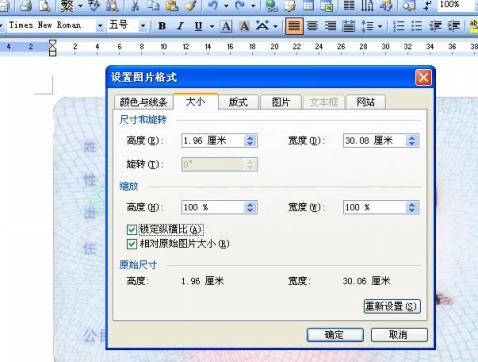This screenshot has width=478, height=362.
Task: Toggle the Character Shading (A) button
Action: coord(244,26)
